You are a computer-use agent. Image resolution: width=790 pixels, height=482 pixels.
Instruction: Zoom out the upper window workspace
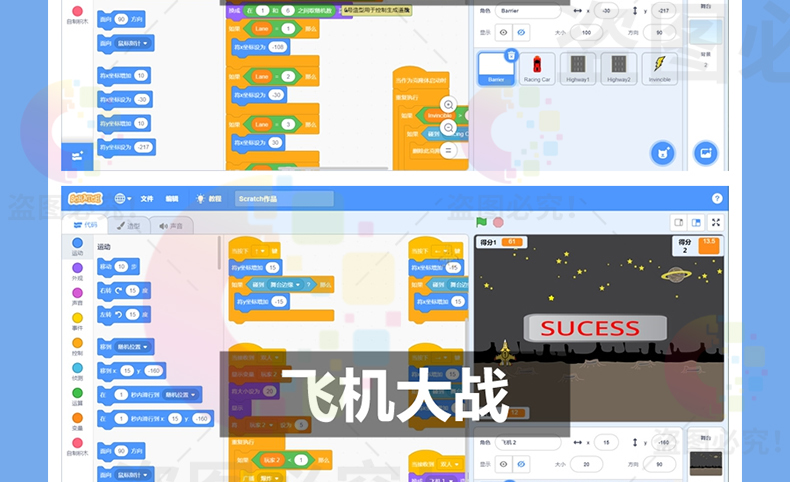tap(448, 128)
